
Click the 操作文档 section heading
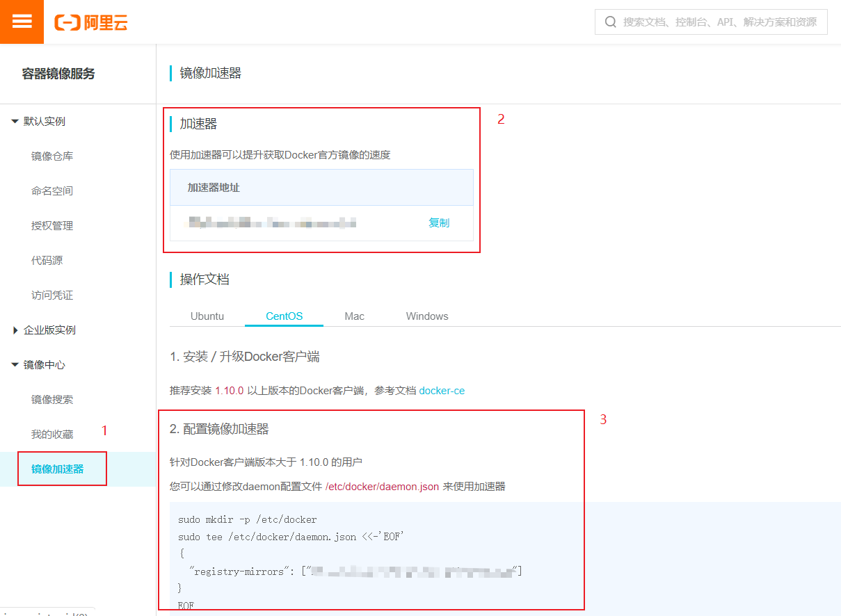tap(205, 279)
